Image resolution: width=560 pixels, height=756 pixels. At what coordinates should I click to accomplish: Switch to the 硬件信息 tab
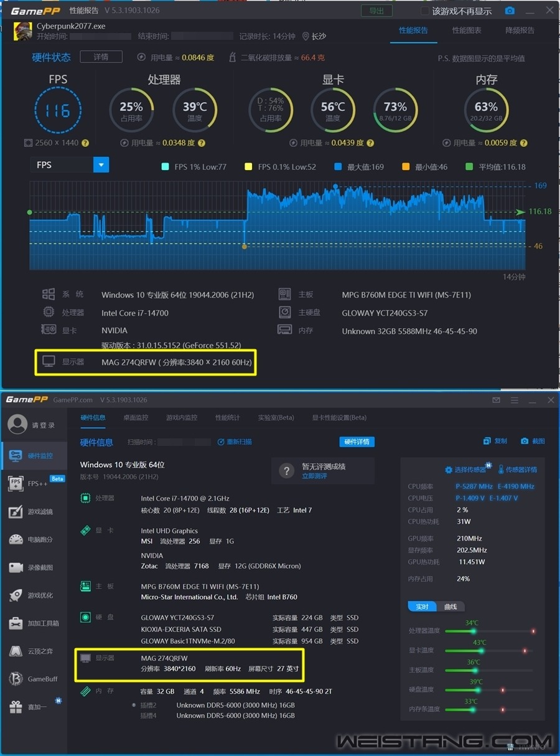[x=93, y=417]
